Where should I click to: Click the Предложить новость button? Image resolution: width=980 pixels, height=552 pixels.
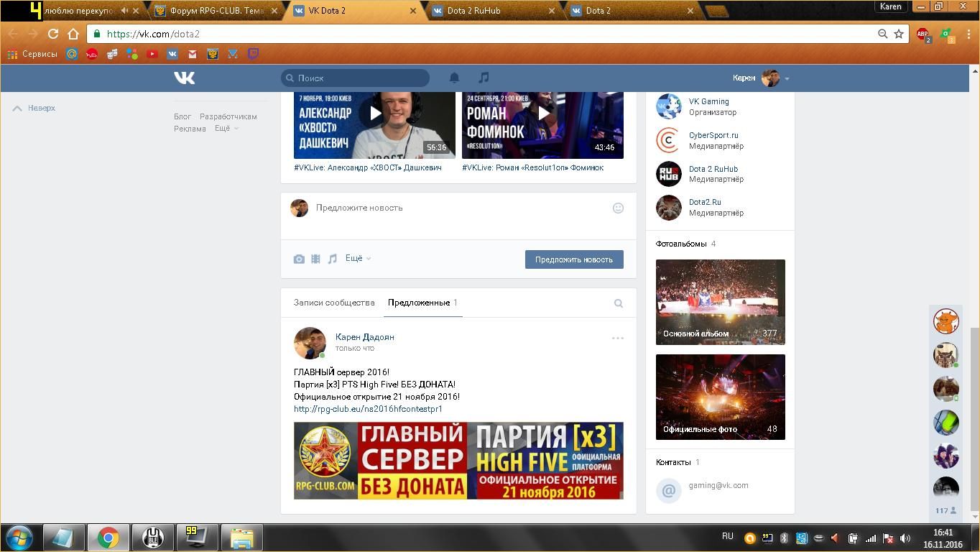click(x=574, y=259)
